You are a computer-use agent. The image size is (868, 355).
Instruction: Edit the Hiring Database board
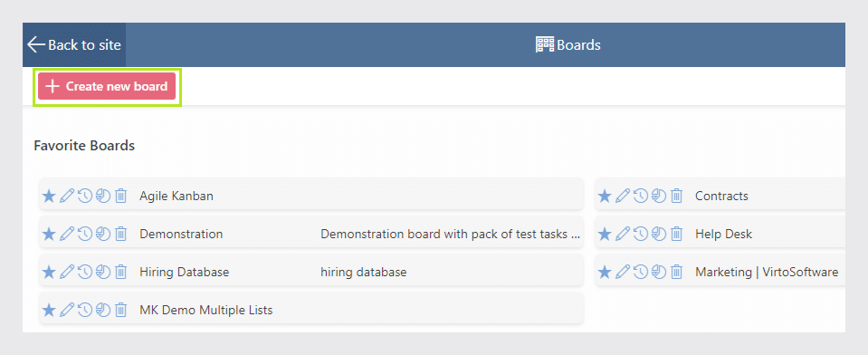tap(67, 272)
